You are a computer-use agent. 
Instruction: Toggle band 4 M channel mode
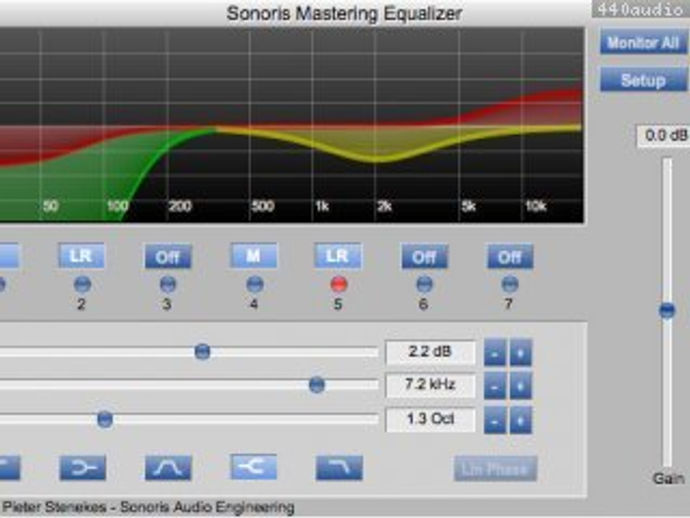click(253, 256)
